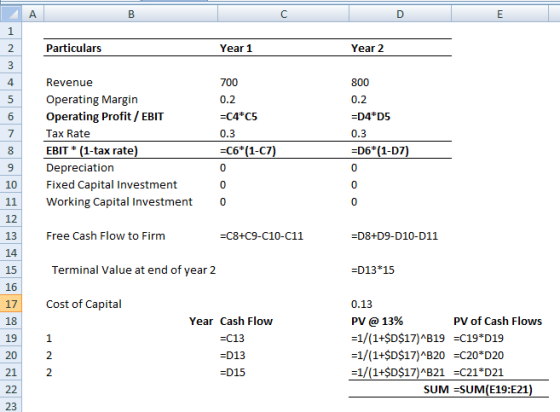The width and height of the screenshot is (560, 412).
Task: Select column B header
Action: 131,14
